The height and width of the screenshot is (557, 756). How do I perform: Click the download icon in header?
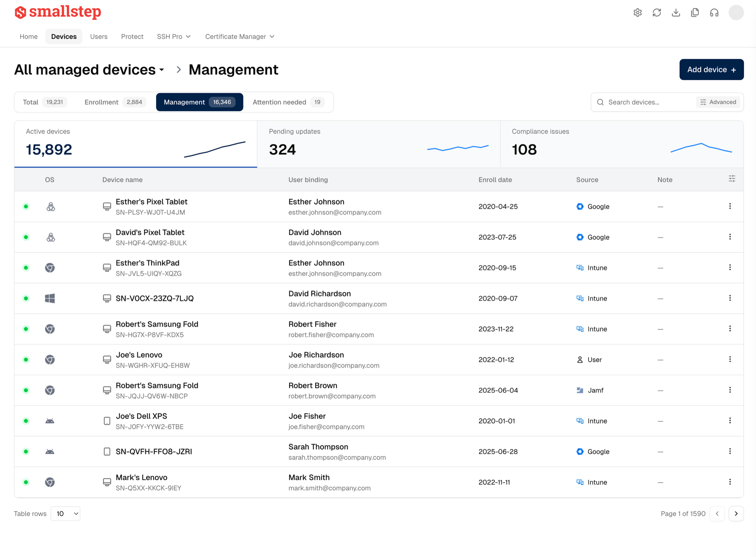(x=676, y=12)
